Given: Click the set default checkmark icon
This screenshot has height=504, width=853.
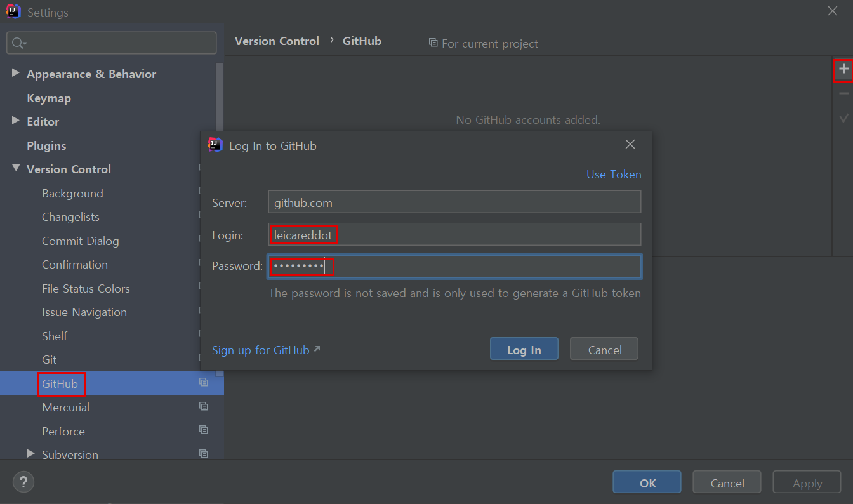Looking at the screenshot, I should (x=843, y=118).
